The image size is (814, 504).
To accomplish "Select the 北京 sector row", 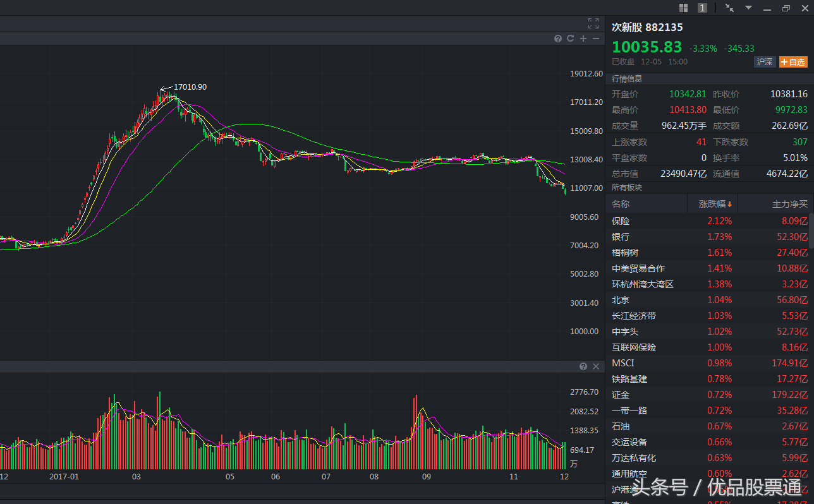I will tap(707, 300).
